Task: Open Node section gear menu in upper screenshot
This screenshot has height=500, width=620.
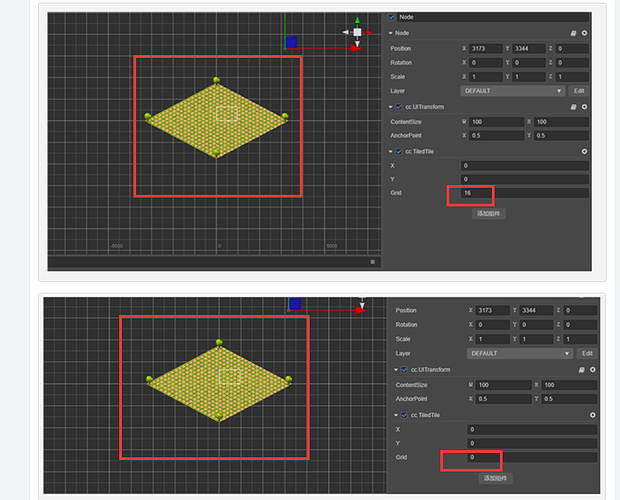Action: pos(584,33)
